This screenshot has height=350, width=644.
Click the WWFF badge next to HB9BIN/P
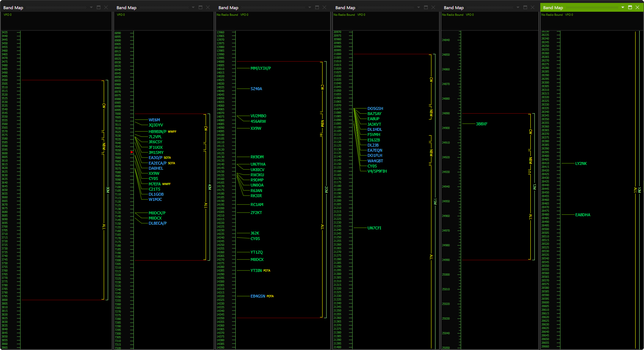pyautogui.click(x=172, y=131)
